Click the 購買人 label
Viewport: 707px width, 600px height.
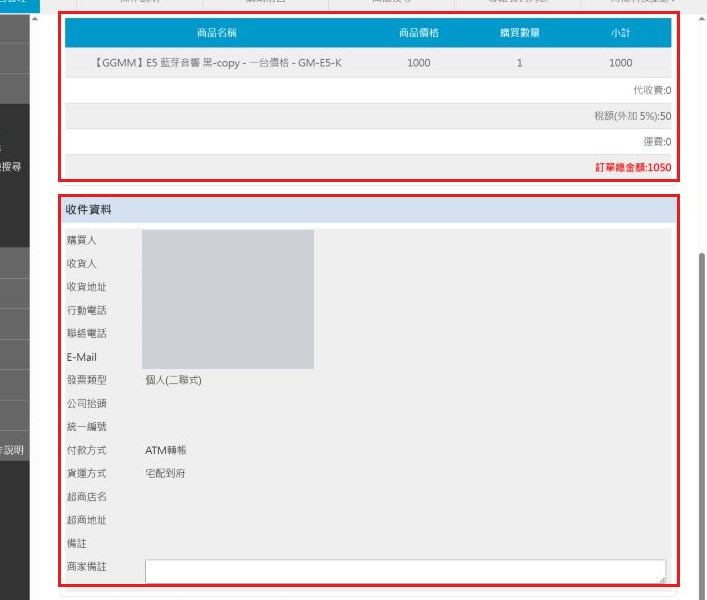pyautogui.click(x=81, y=240)
